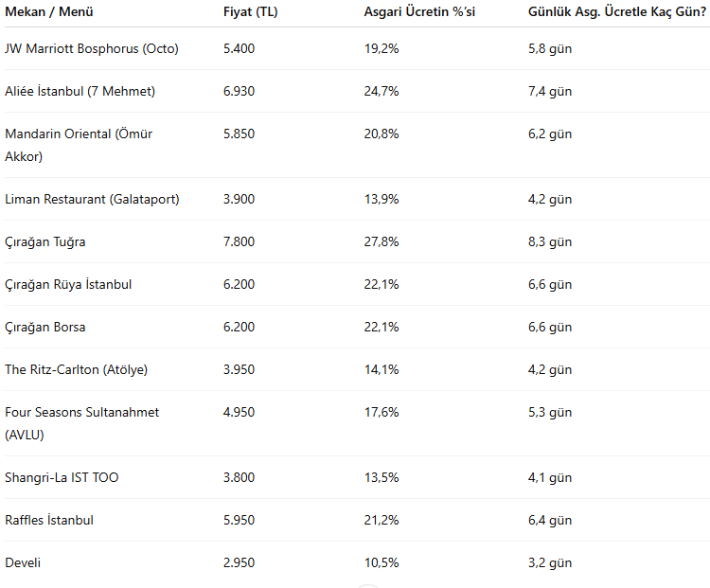Select the Shangri-La IST TOO entry
Screen dimensions: 710x588
(x=62, y=477)
